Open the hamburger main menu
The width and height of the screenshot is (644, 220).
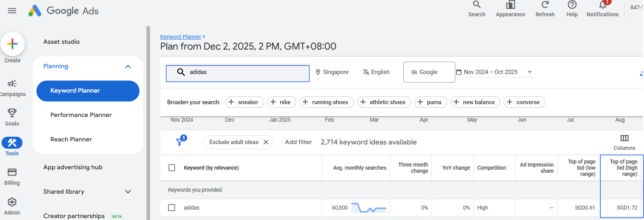click(12, 10)
